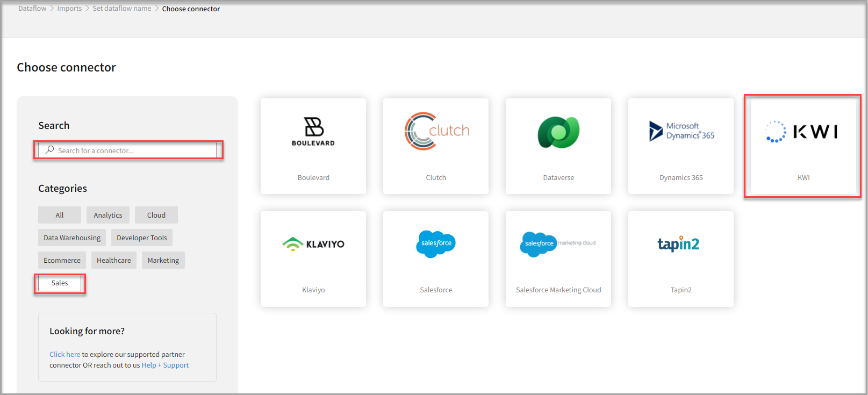
Task: Click the search magnifier icon
Action: click(49, 150)
